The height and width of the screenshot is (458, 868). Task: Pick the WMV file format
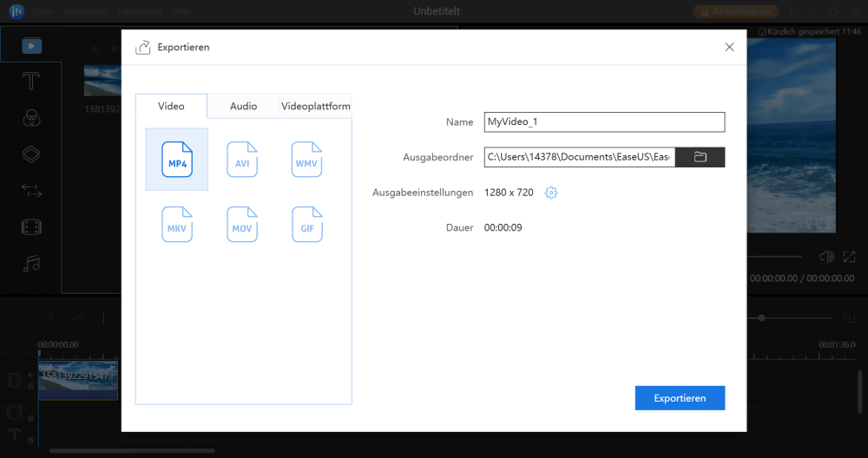[306, 160]
